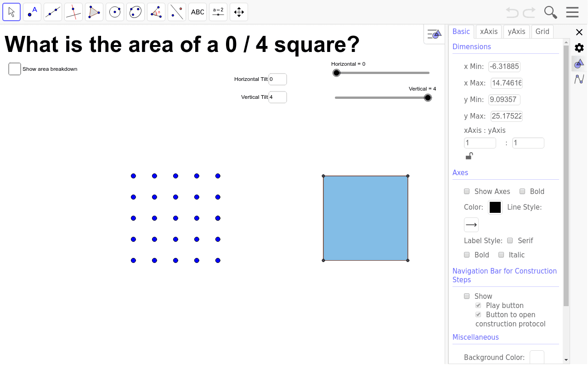Open the axes Line Style arrow dropdown
Screen dimensions: 588x365
pyautogui.click(x=471, y=225)
